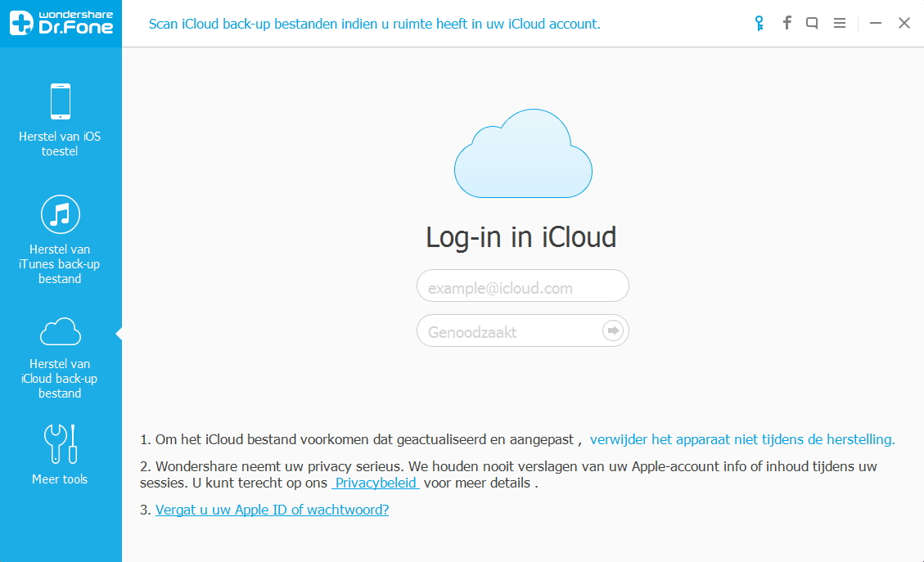Click the large iCloud cloud image
The image size is (924, 562).
pos(523,153)
